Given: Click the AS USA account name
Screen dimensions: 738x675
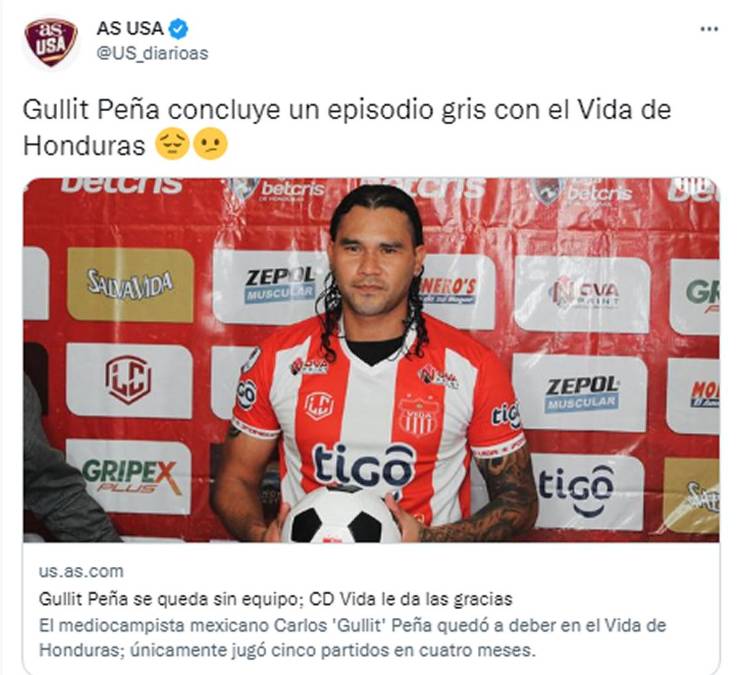Looking at the screenshot, I should coord(130,29).
